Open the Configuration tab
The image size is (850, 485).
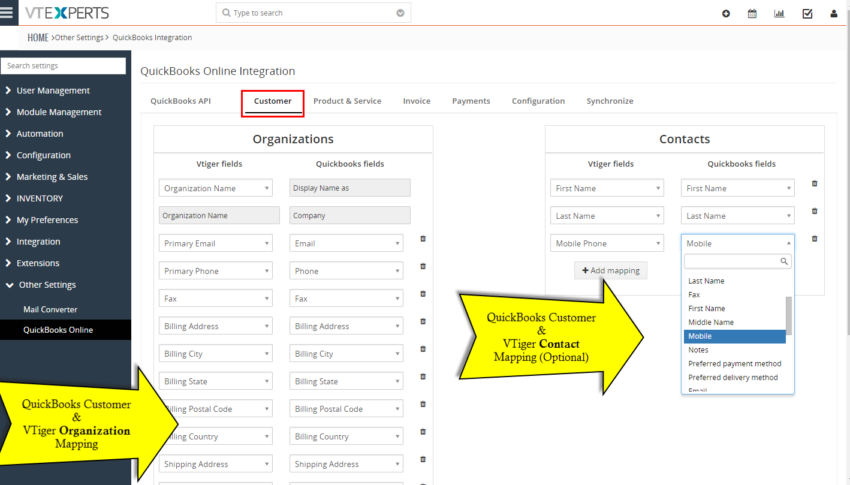coord(538,101)
